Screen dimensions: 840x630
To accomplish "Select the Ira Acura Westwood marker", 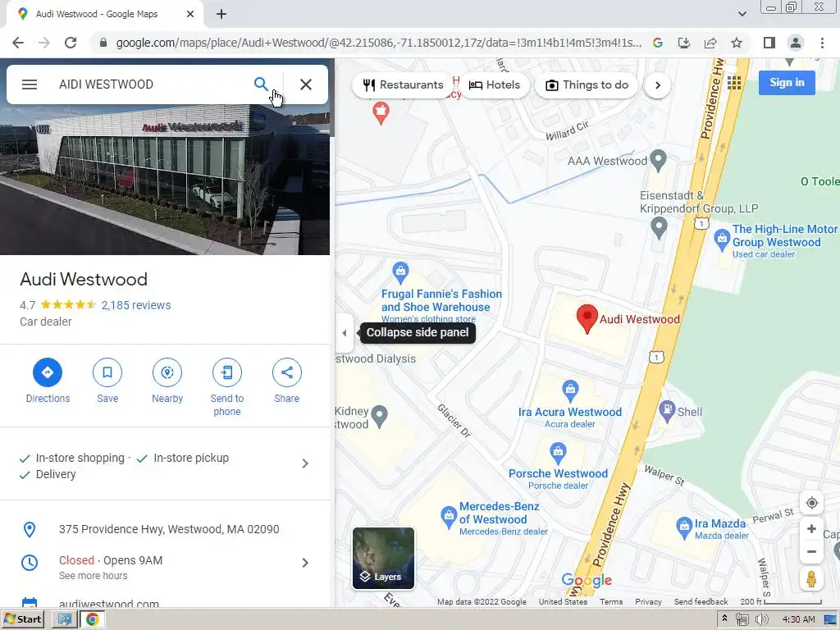I will coord(570,390).
